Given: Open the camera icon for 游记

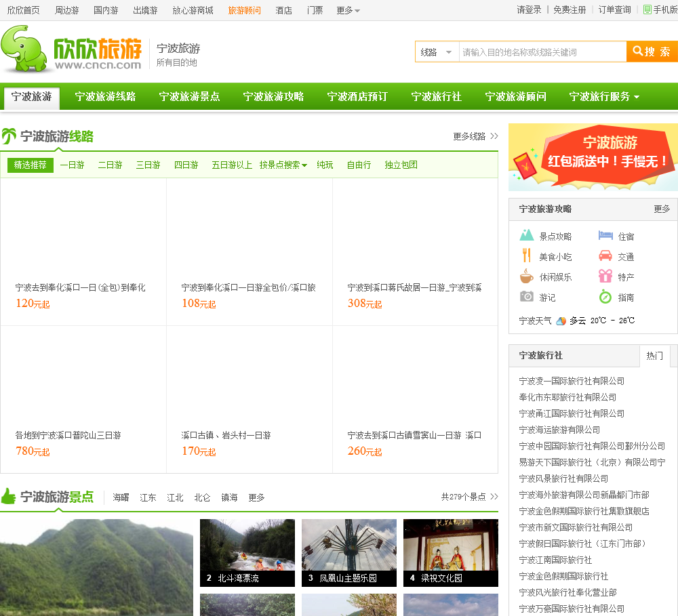Looking at the screenshot, I should [526, 297].
